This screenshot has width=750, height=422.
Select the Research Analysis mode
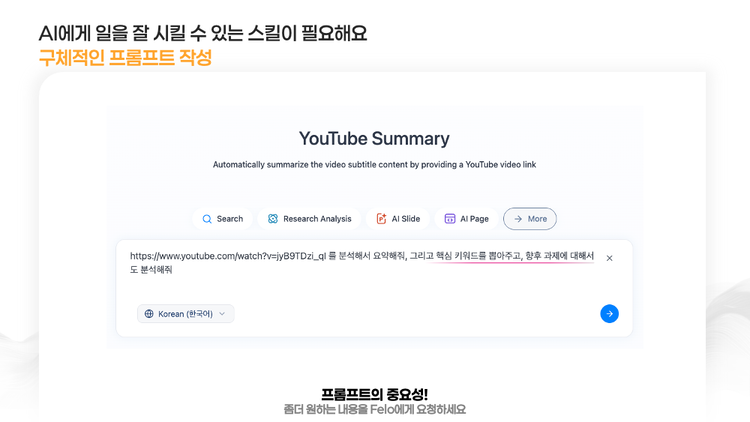coord(309,219)
